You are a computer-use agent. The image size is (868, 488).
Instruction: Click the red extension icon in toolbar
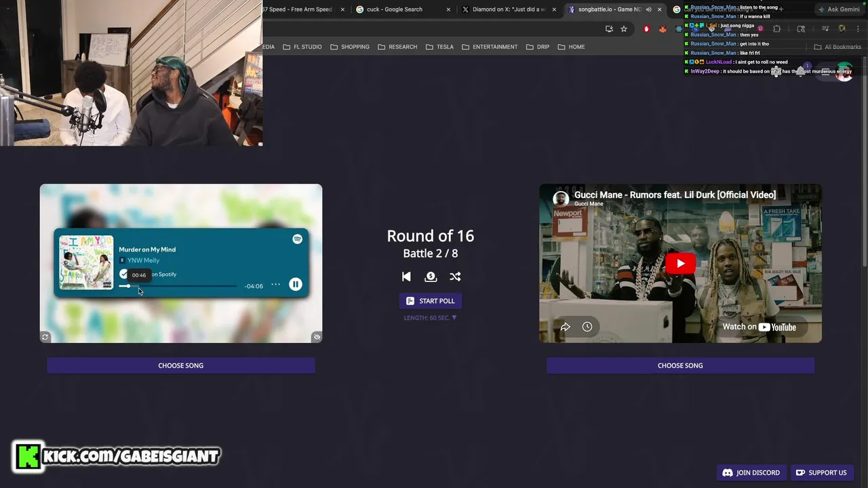point(646,28)
